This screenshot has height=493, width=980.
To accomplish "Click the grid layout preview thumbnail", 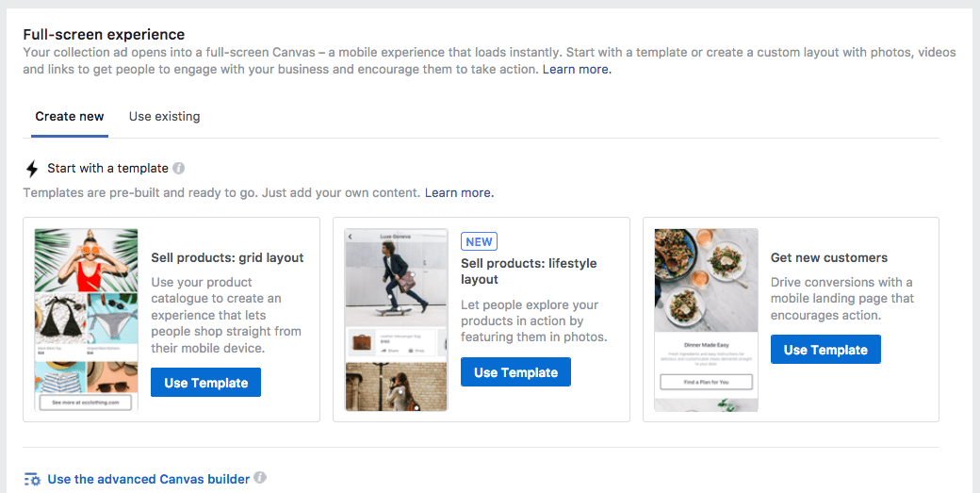I will tap(87, 320).
